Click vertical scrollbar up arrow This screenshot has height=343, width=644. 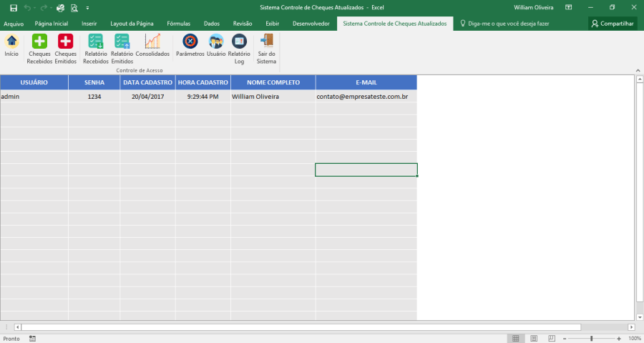640,79
